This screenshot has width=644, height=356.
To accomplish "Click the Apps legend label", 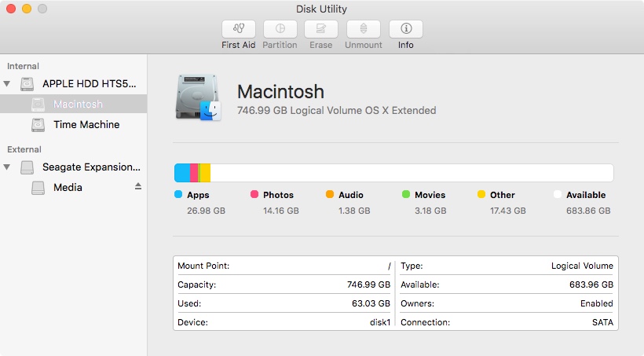I will tap(198, 195).
